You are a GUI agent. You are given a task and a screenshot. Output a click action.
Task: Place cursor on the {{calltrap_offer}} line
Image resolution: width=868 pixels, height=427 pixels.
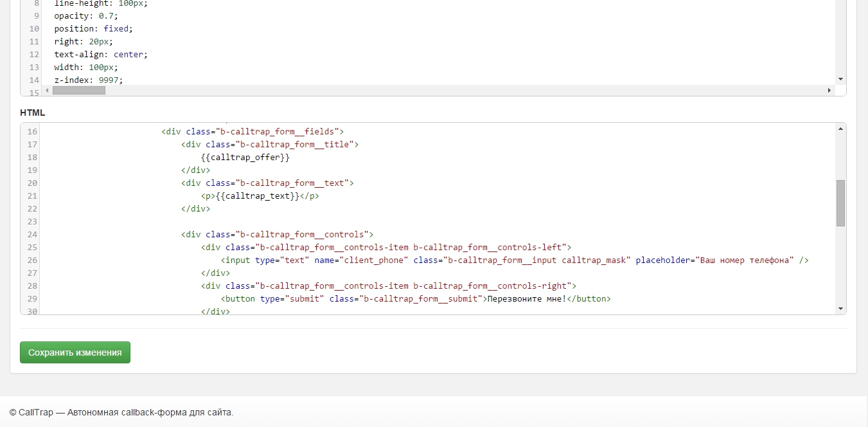(x=245, y=157)
